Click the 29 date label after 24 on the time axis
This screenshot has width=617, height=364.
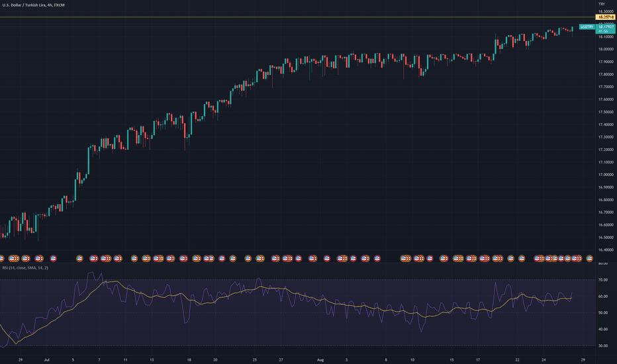(x=583, y=360)
